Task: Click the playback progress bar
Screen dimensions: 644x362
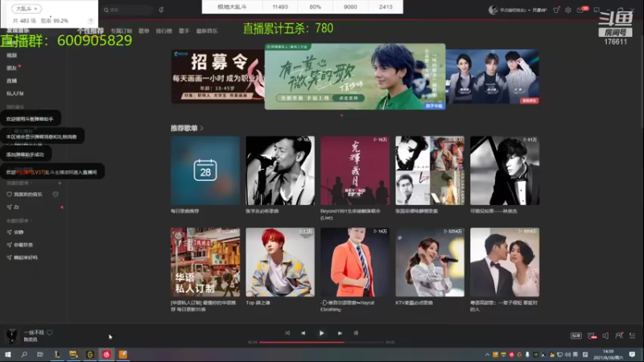Action: (321, 342)
